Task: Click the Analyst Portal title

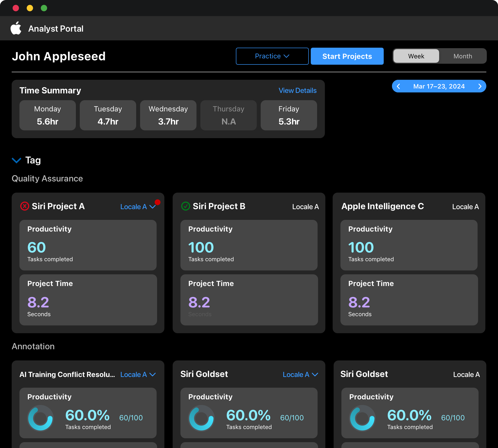Action: point(56,28)
